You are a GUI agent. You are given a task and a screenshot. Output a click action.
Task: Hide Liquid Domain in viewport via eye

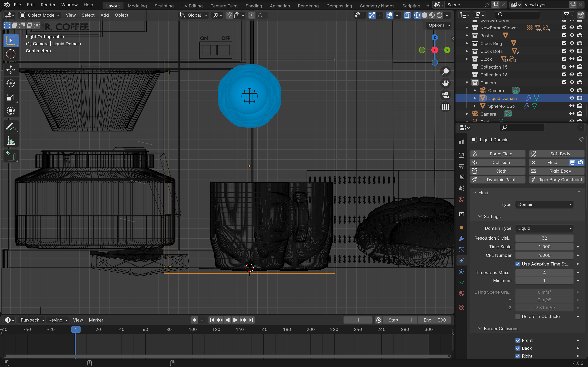572,98
